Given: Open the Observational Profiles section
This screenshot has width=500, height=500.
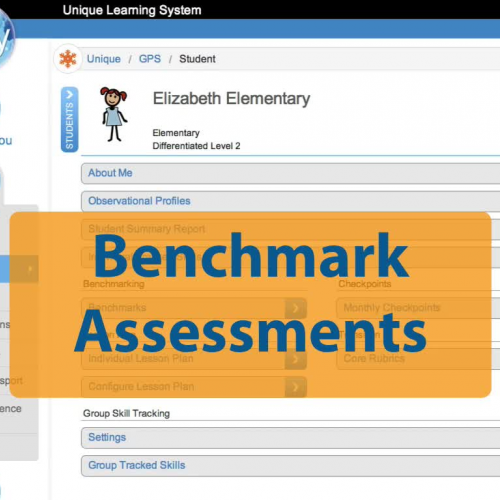Looking at the screenshot, I should [x=290, y=201].
